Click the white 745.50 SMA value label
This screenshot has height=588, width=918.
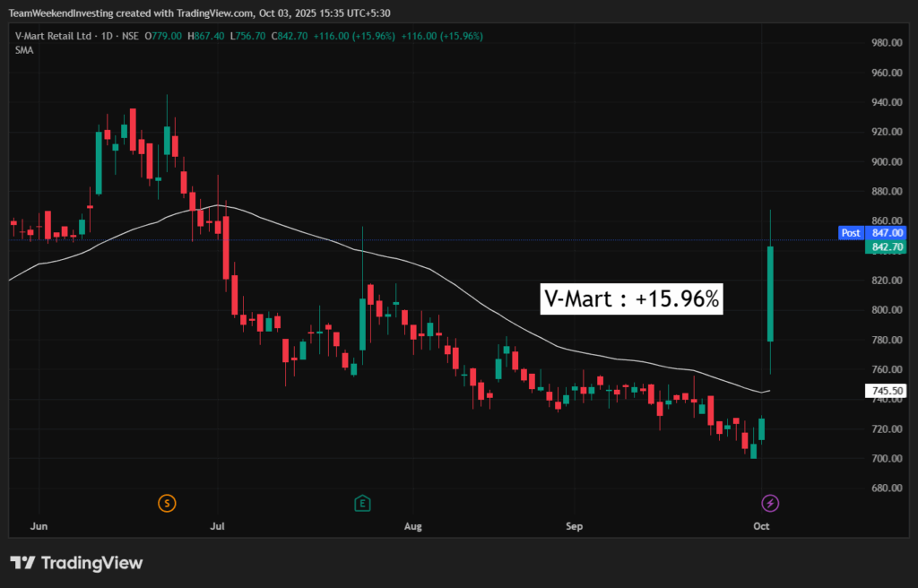tap(885, 391)
